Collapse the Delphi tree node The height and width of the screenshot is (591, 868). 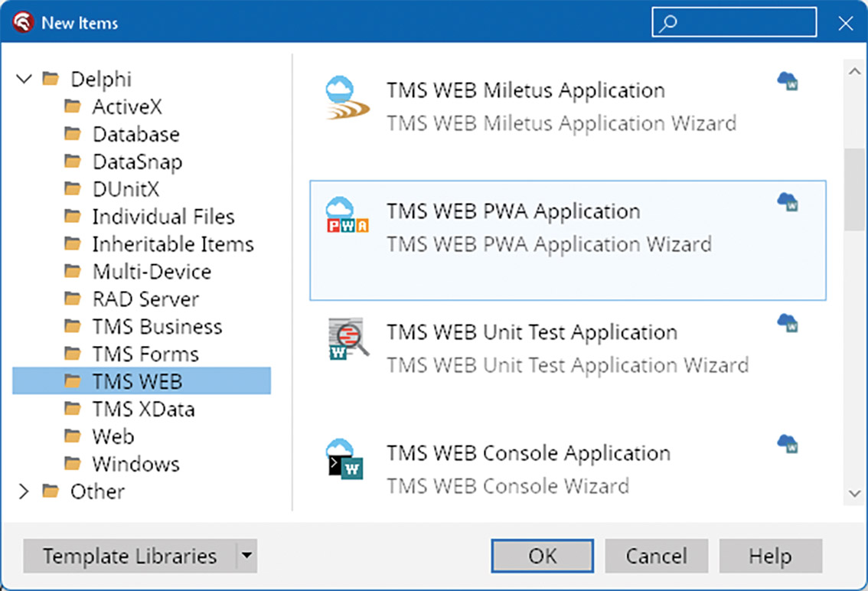tap(24, 79)
